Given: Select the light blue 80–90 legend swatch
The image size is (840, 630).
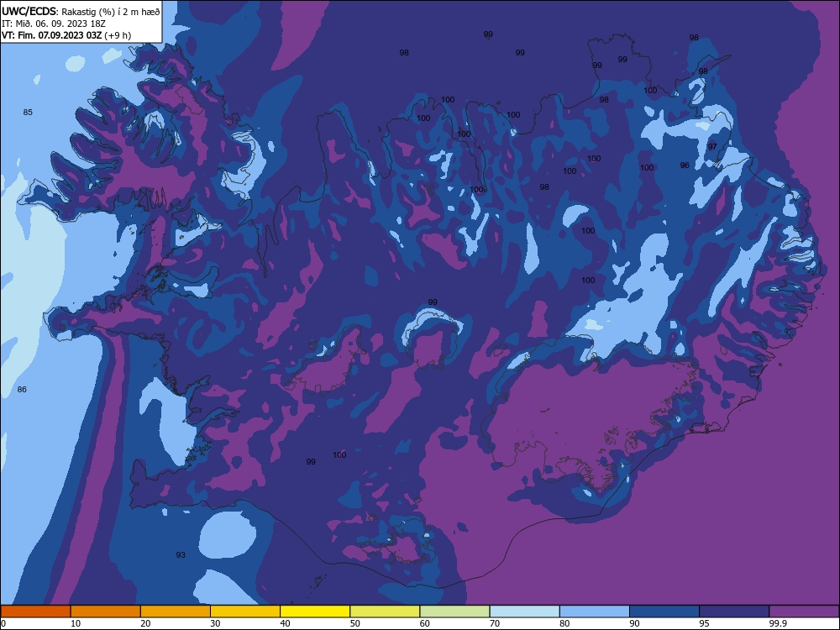Looking at the screenshot, I should [x=595, y=612].
